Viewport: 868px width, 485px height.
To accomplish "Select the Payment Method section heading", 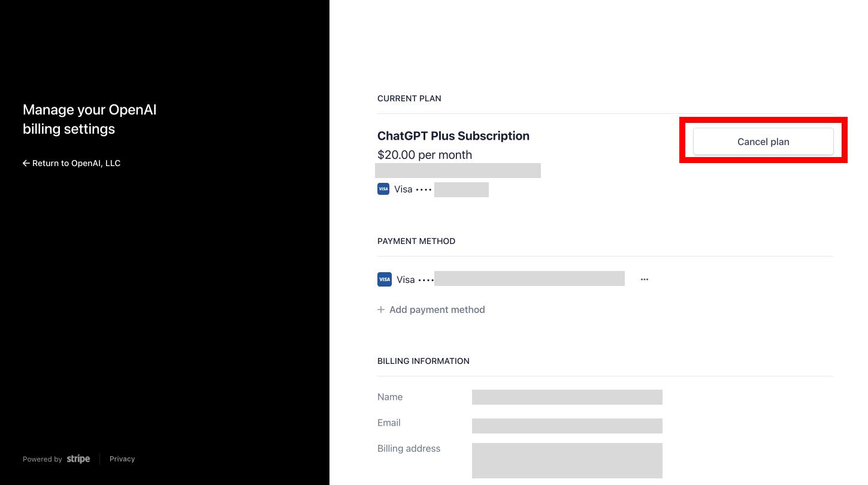I will pos(416,241).
